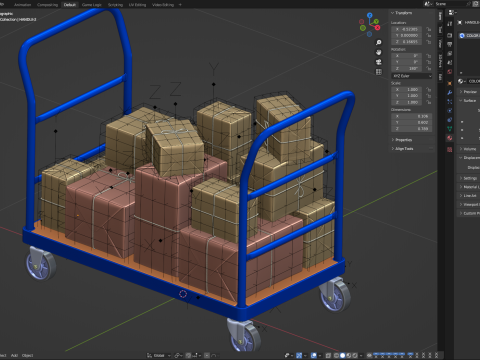
Task: Expand the Line Art panel
Action: coord(469,196)
